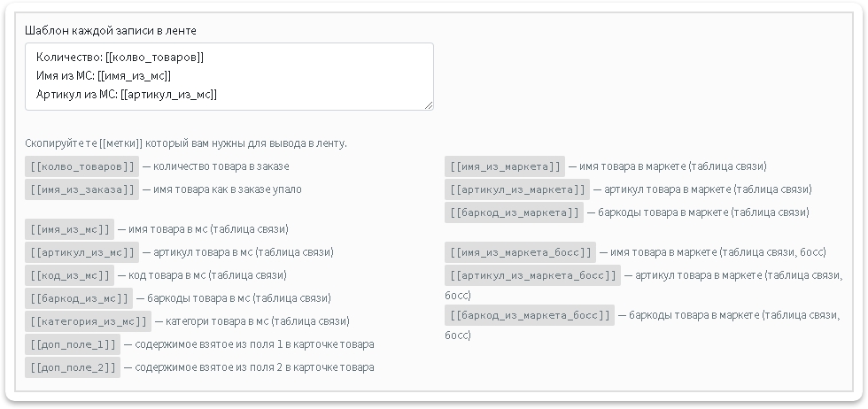Click the [[код_из_мс]] tag
868x409 pixels.
(x=69, y=275)
